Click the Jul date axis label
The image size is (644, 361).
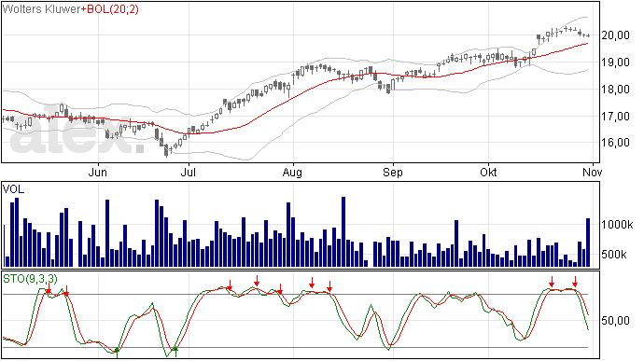tap(189, 173)
